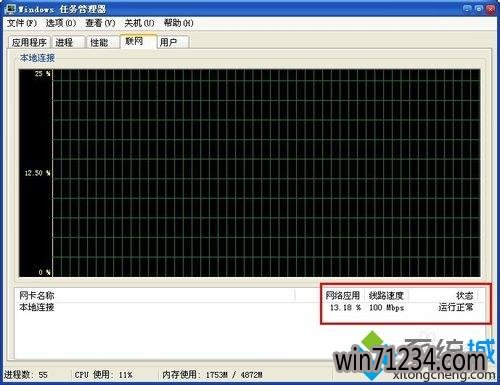The image size is (500, 385).
Task: Sort by the 线路速度 column header
Action: 386,295
